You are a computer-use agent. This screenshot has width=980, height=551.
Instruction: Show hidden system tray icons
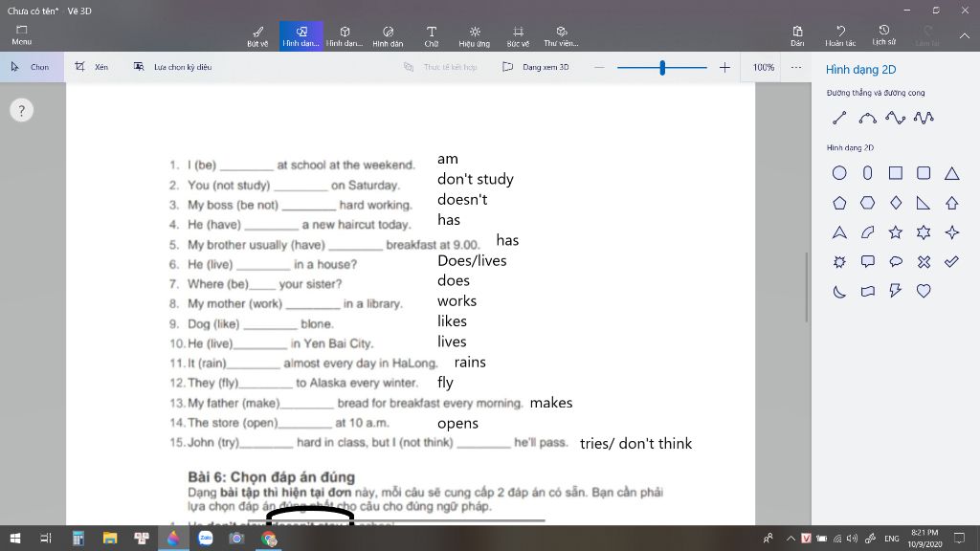pos(791,539)
